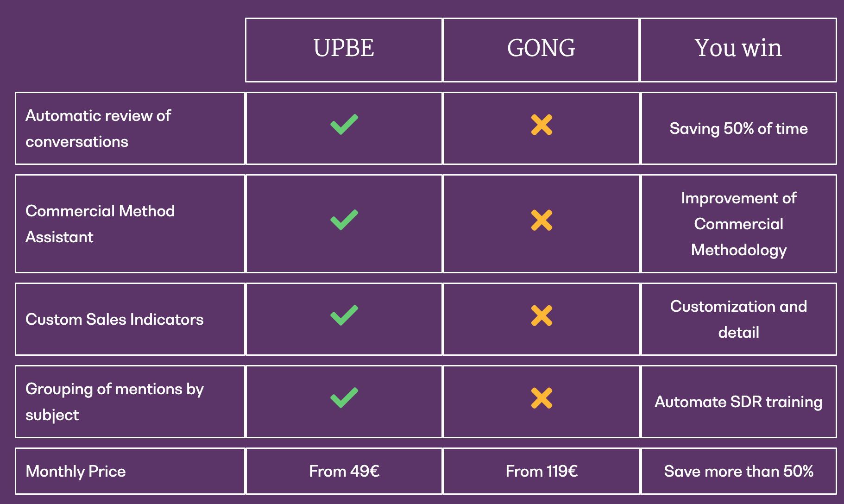Select the You win column header
This screenshot has height=504, width=844.
point(738,50)
